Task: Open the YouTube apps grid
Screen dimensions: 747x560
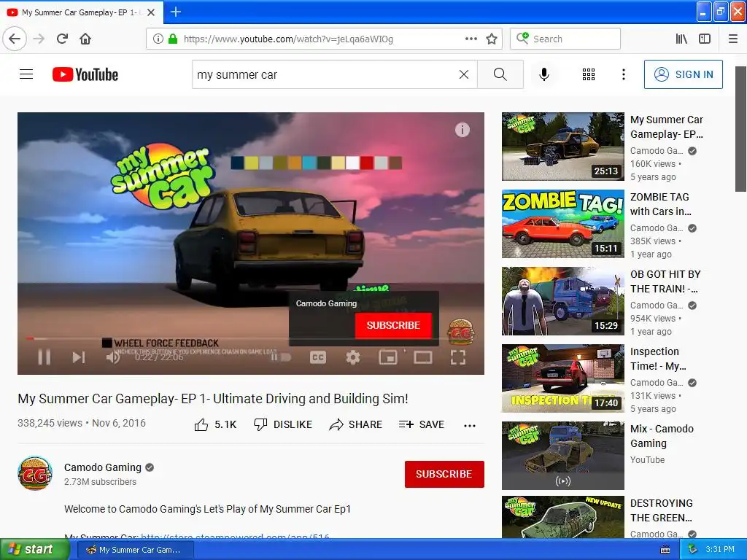Action: pyautogui.click(x=589, y=74)
